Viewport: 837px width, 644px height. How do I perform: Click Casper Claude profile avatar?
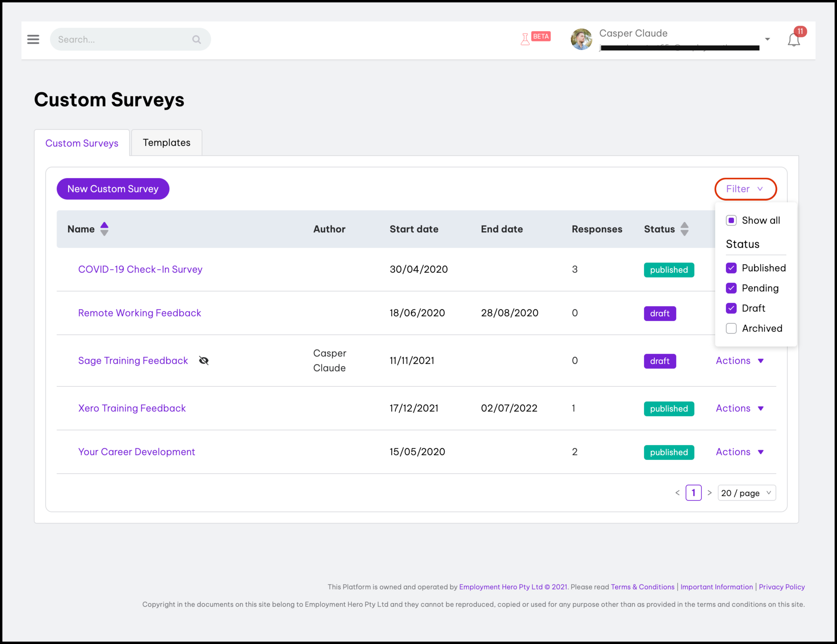point(581,40)
